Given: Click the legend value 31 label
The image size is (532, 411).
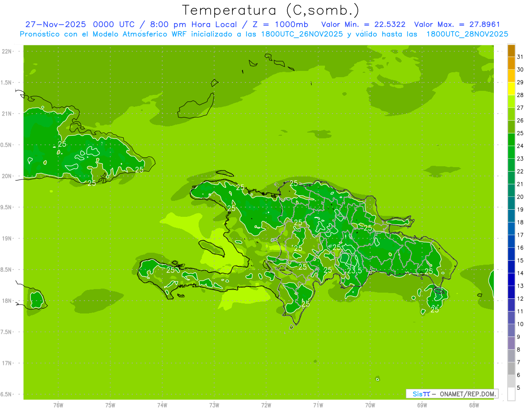Looking at the screenshot, I should coord(520,57).
